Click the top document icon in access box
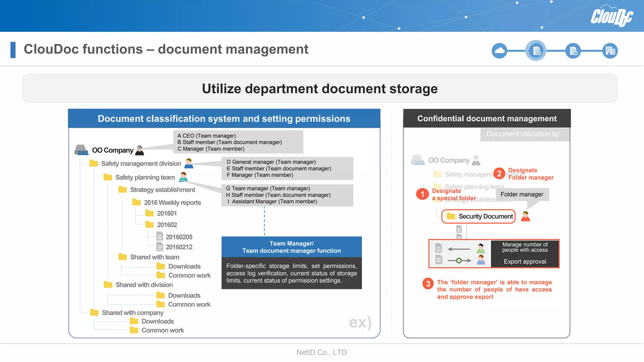 pos(439,248)
